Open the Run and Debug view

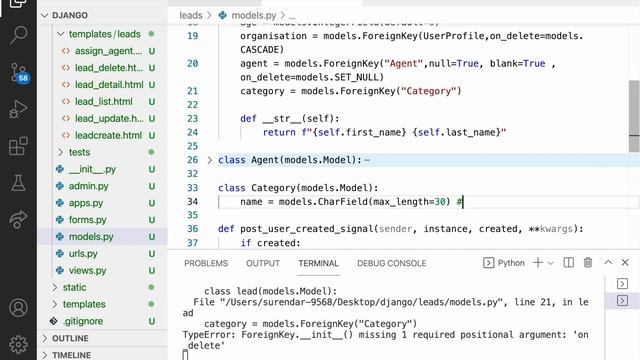click(x=18, y=109)
